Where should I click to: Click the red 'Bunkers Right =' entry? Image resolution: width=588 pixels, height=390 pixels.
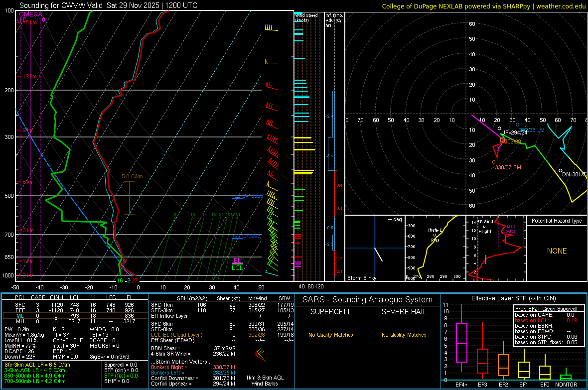coord(193,367)
